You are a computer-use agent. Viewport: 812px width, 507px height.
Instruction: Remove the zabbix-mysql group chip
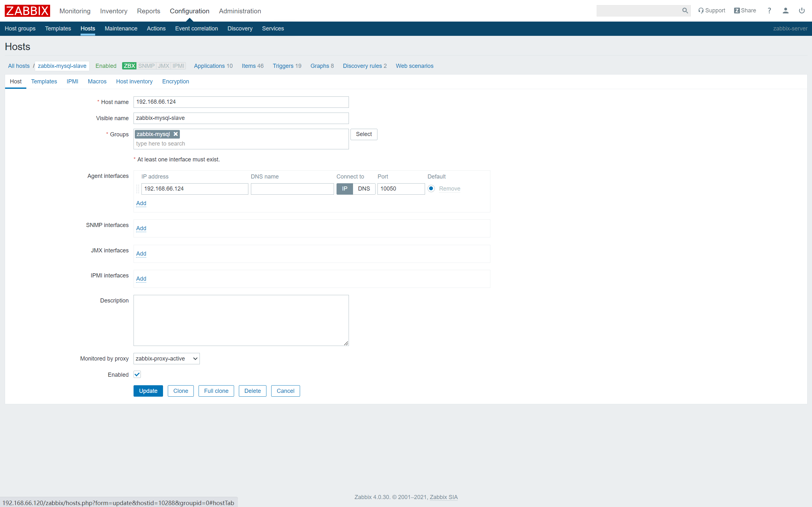176,134
